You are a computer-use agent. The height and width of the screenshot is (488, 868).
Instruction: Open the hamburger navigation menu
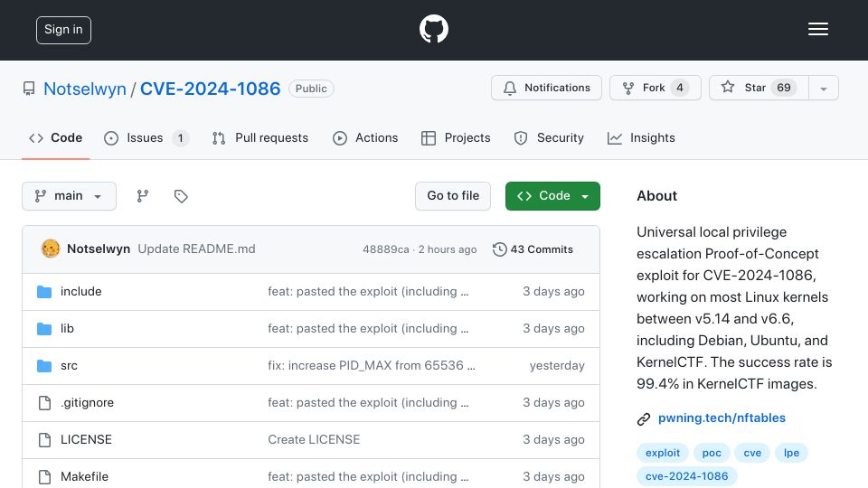(x=817, y=29)
